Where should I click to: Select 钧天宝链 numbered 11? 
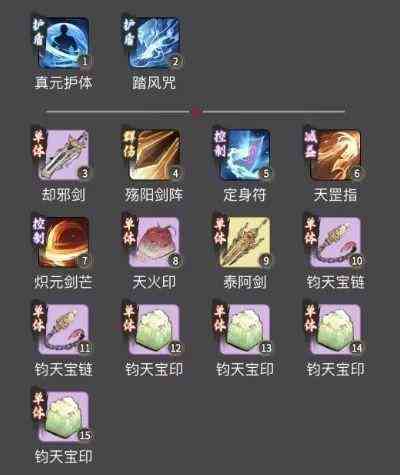point(64,330)
